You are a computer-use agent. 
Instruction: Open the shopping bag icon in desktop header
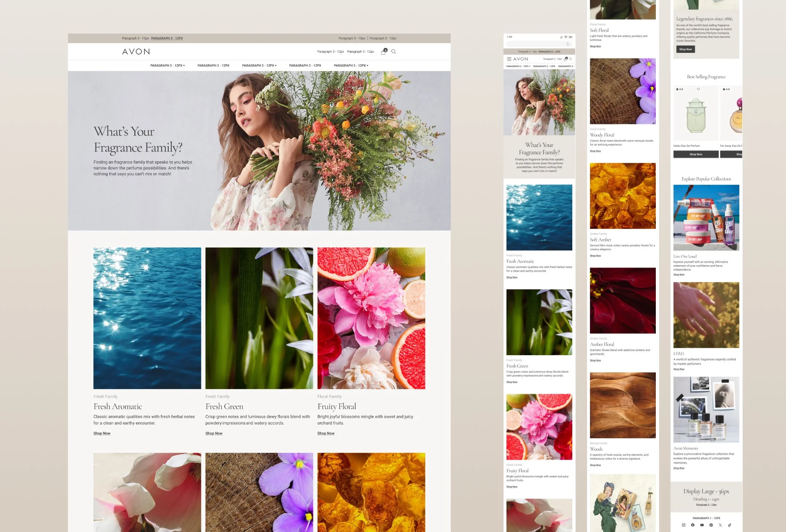point(384,52)
